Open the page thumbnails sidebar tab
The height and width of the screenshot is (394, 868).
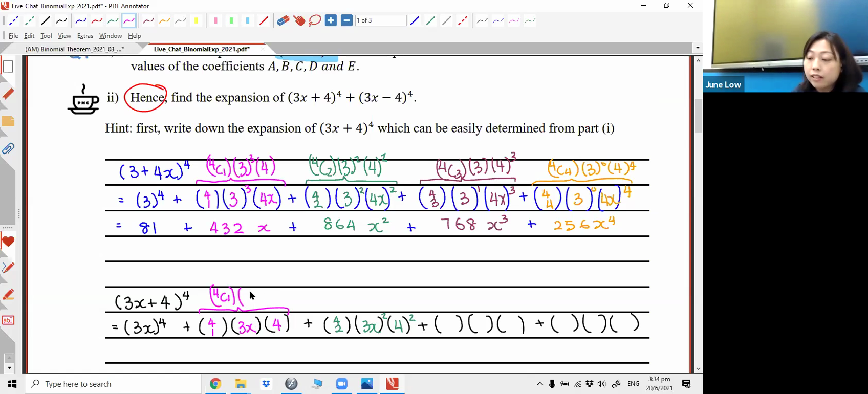pyautogui.click(x=8, y=67)
